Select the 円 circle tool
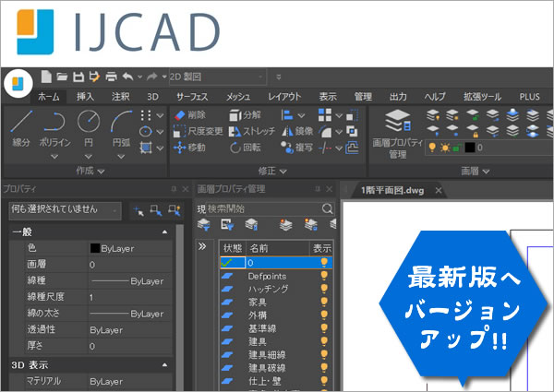This screenshot has height=392, width=554. (89, 128)
